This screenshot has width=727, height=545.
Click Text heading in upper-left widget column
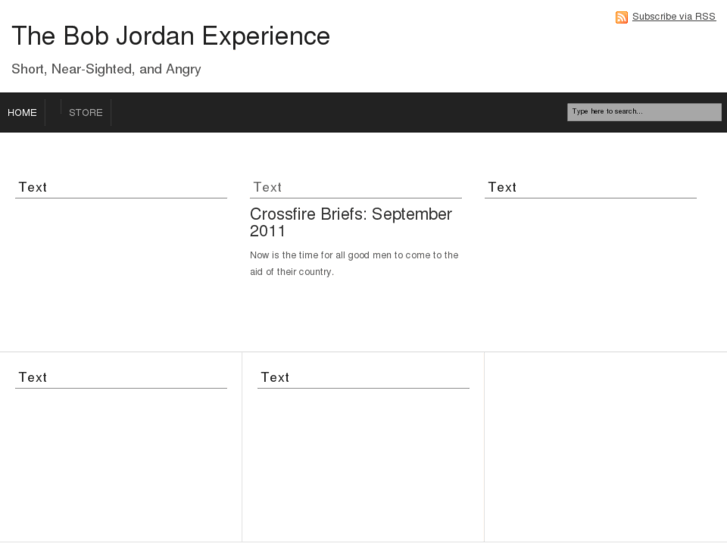click(32, 187)
